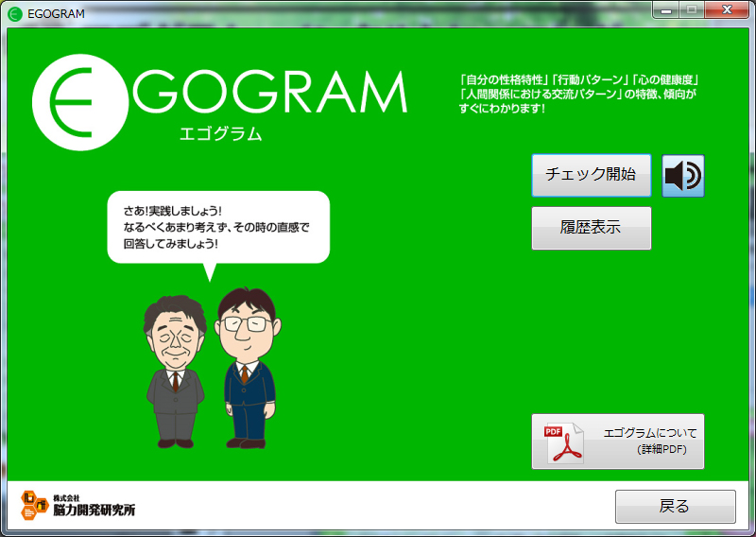
Task: Click the エグラム katakana subtitle
Action: (x=220, y=133)
